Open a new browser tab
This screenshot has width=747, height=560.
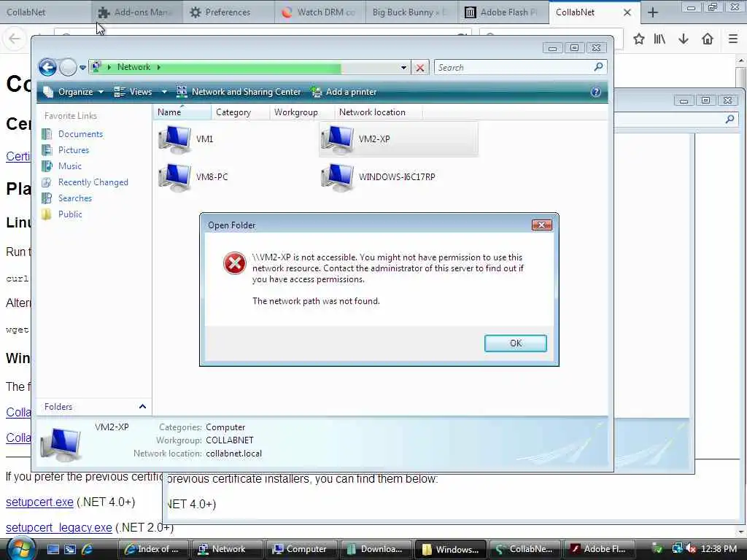[653, 12]
